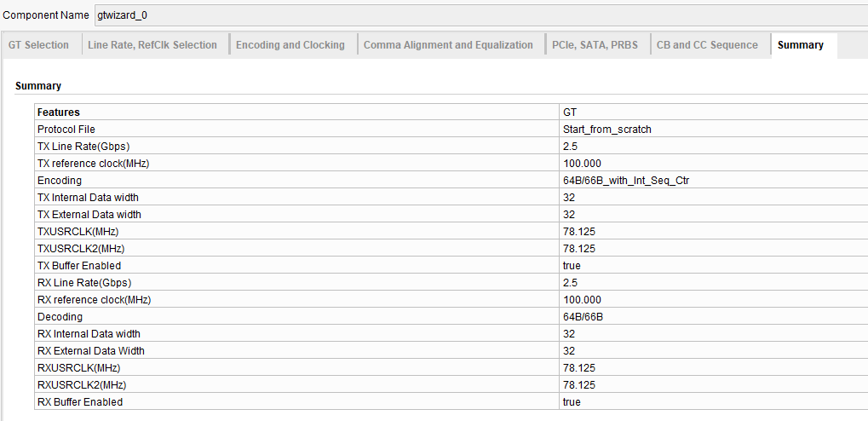The image size is (868, 421).
Task: Select TX Internal Data width label
Action: (x=88, y=198)
